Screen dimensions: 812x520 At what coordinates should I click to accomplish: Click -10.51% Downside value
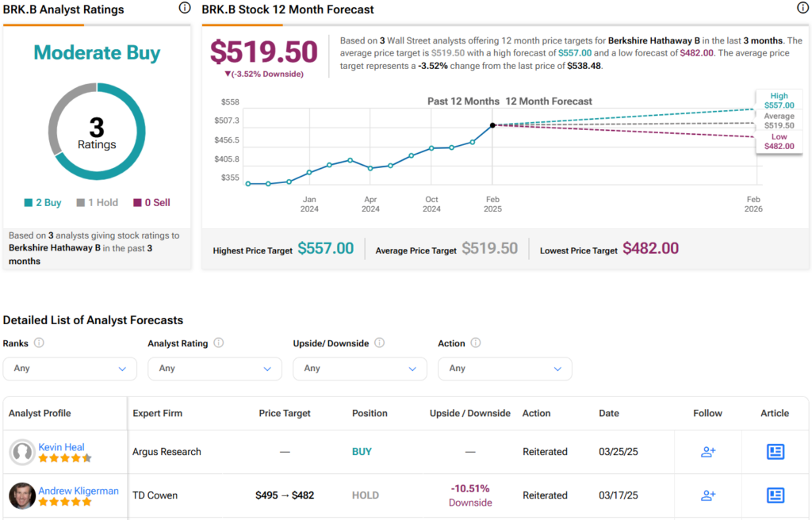pyautogui.click(x=470, y=495)
